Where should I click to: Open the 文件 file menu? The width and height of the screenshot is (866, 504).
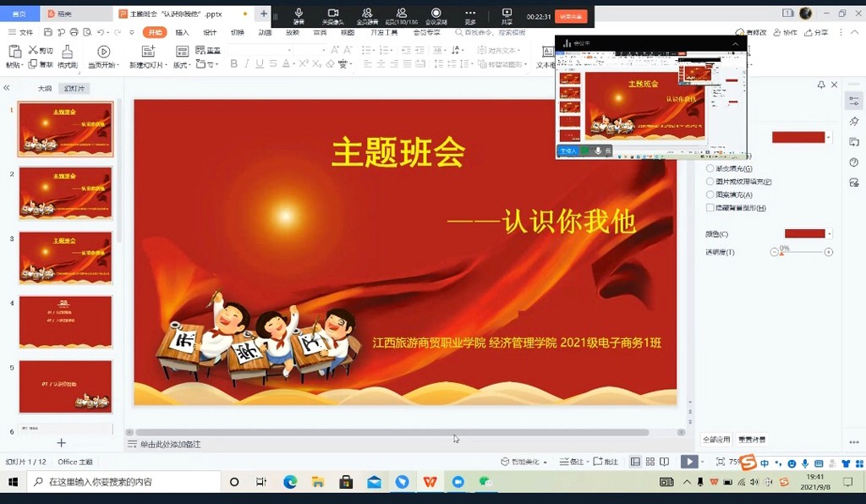(21, 32)
